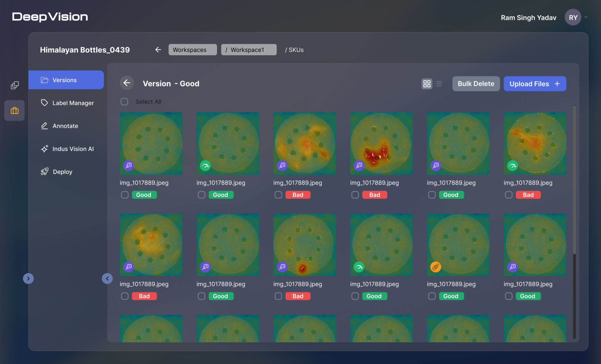Click purple annotation badge on first top-row image
Screen dimensions: 601x364
coord(129,166)
